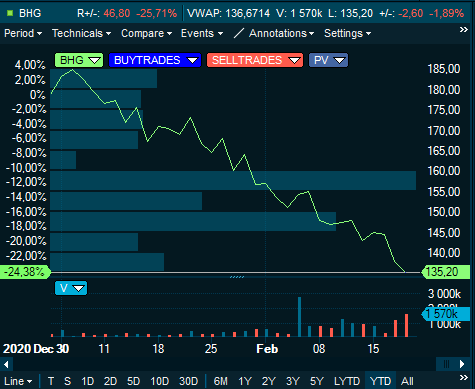The image size is (475, 389).
Task: Click the 1 570k volume value tag
Action: coord(446,314)
